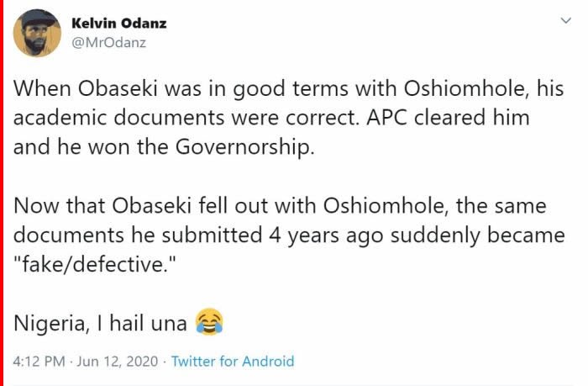Click the quoted "fake/defective." text

click(x=94, y=264)
